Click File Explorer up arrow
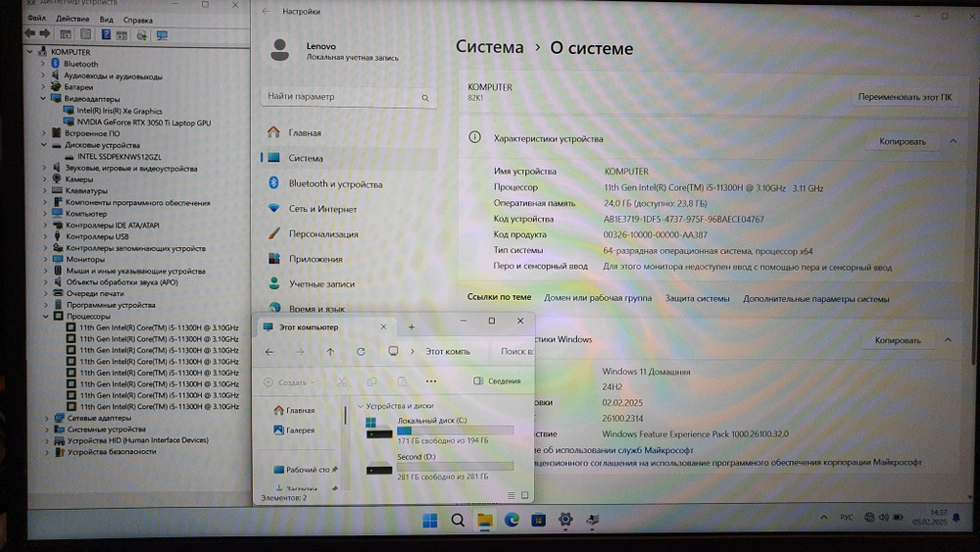Viewport: 980px width, 552px height. (x=330, y=352)
